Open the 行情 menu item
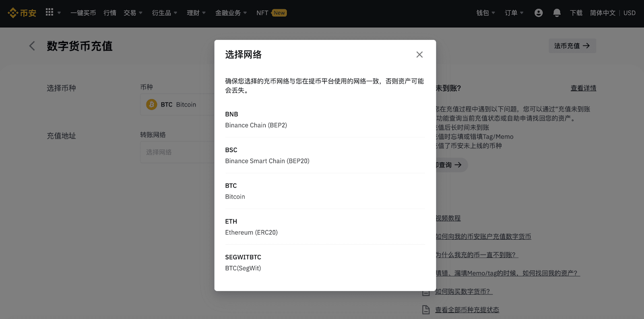 110,13
